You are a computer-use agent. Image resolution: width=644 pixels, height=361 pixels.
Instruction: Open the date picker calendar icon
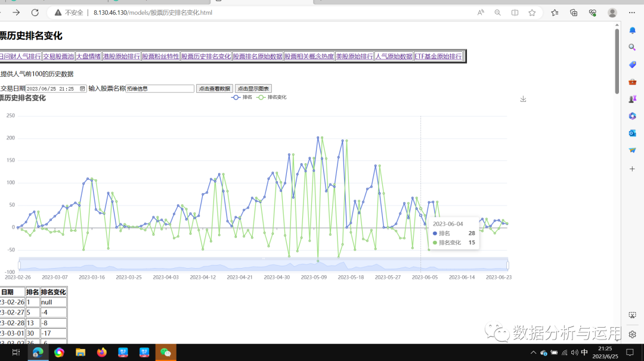coord(82,89)
